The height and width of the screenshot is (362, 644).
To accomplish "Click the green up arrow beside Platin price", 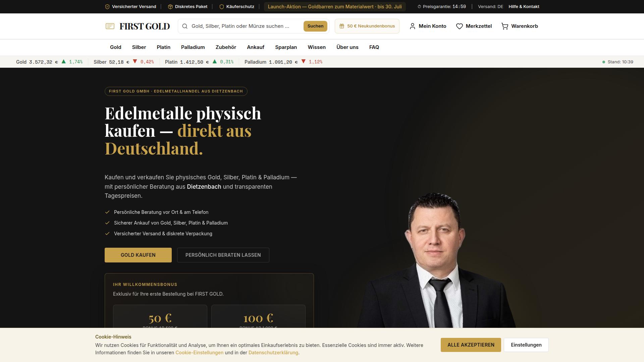I will click(215, 62).
